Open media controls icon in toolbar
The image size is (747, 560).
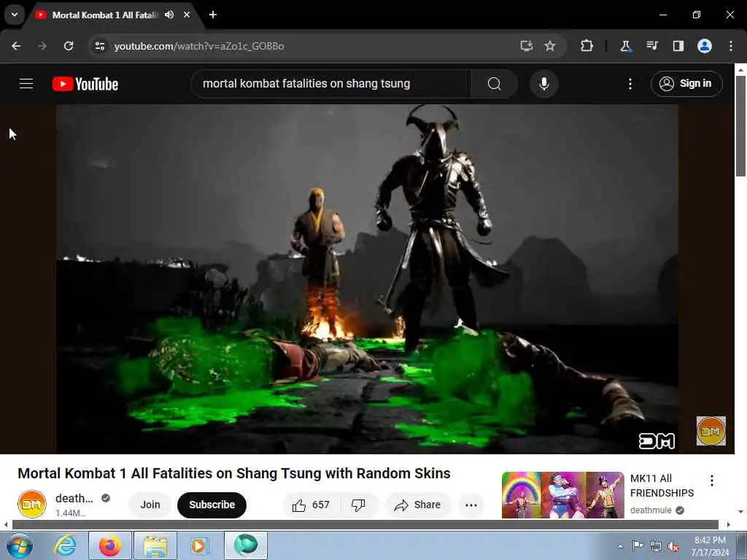[651, 46]
